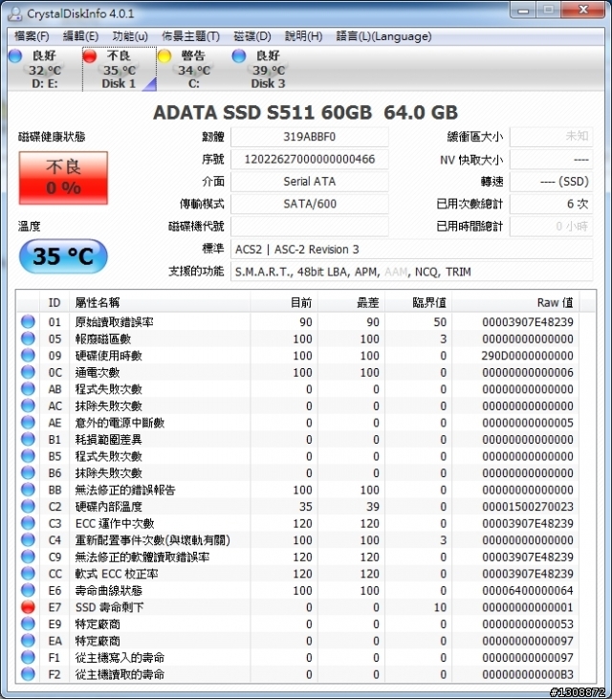The width and height of the screenshot is (612, 700).
Task: Select the 壽命曲線狀態 attribute name
Action: 108,590
